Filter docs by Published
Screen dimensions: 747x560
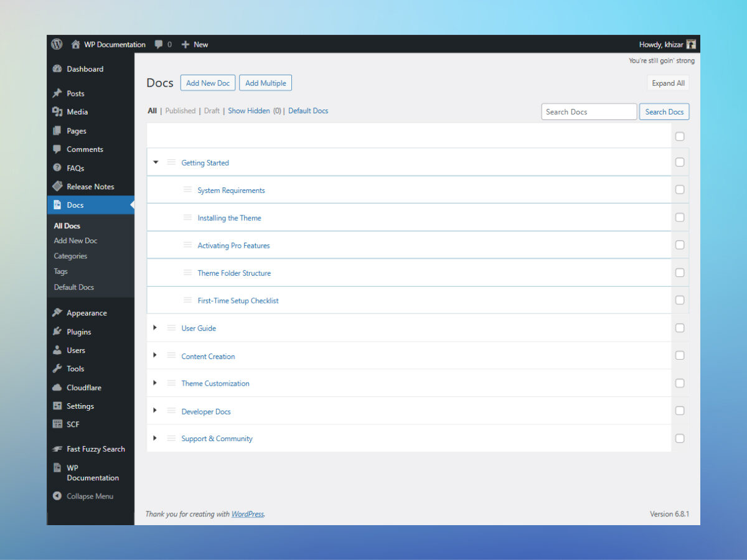tap(181, 111)
